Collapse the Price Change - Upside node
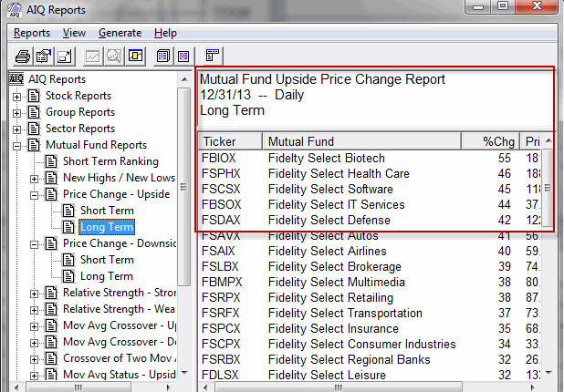 pyautogui.click(x=34, y=195)
